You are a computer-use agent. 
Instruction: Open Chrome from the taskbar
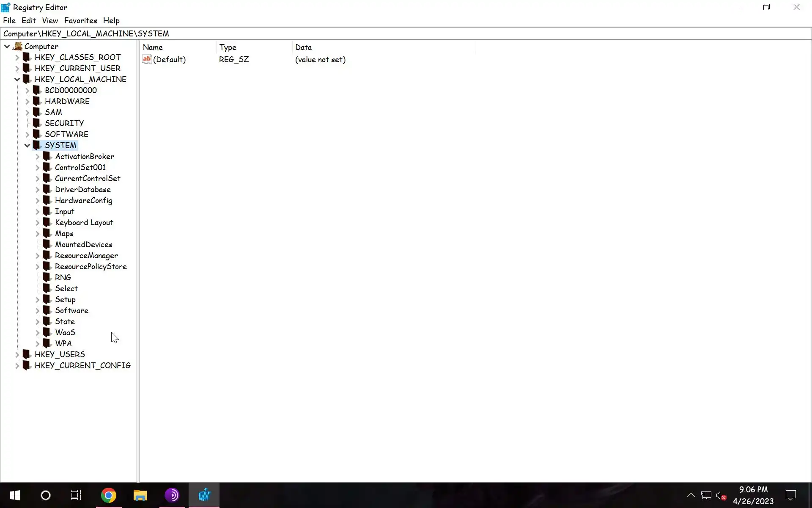(x=109, y=495)
